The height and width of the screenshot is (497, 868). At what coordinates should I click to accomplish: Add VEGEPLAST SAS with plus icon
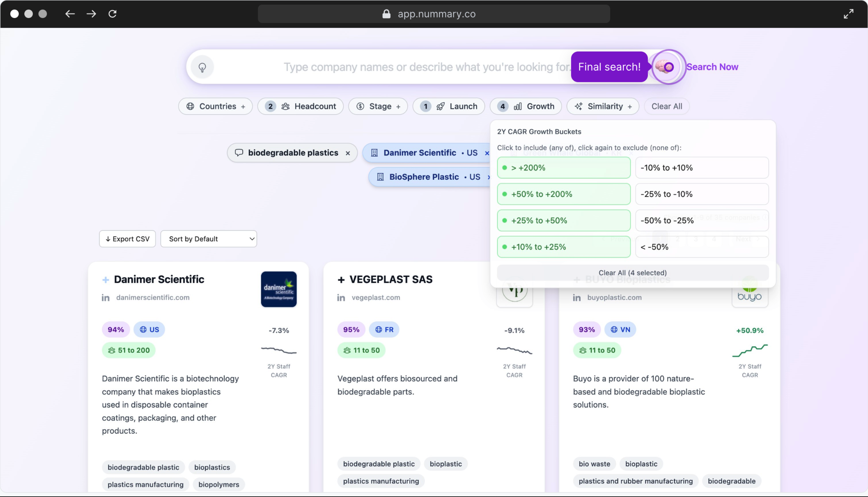point(341,280)
